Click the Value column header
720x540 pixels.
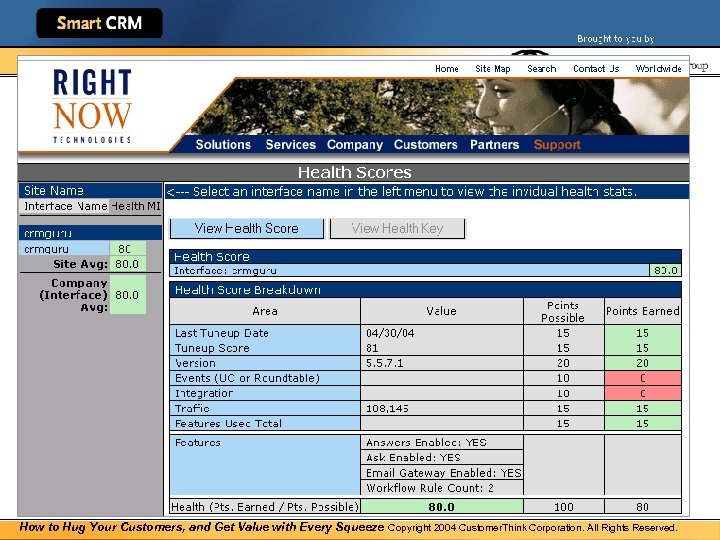point(442,311)
